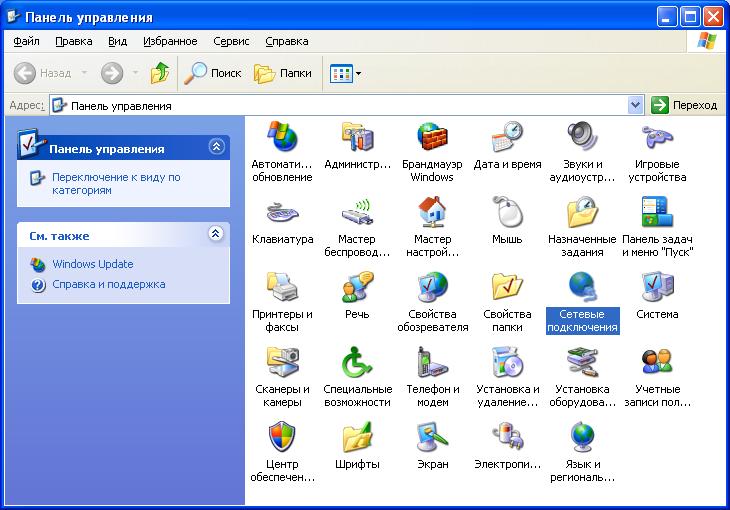Open Учетные записи пользователей icon
The image size is (730, 510).
pos(657,361)
